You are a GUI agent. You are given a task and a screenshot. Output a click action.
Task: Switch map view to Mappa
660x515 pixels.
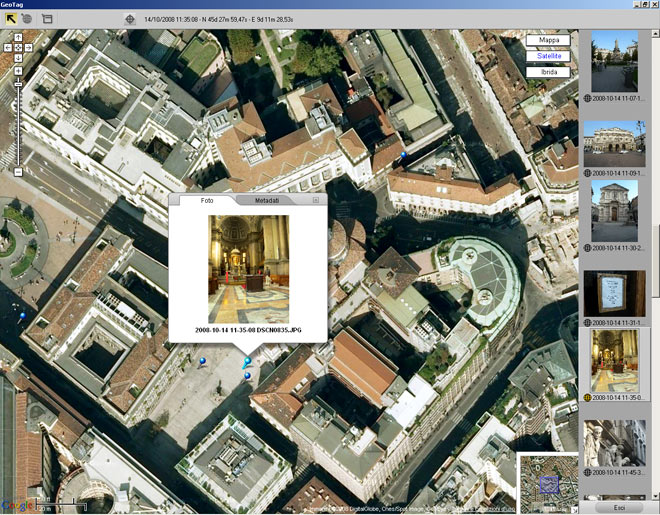pos(548,40)
